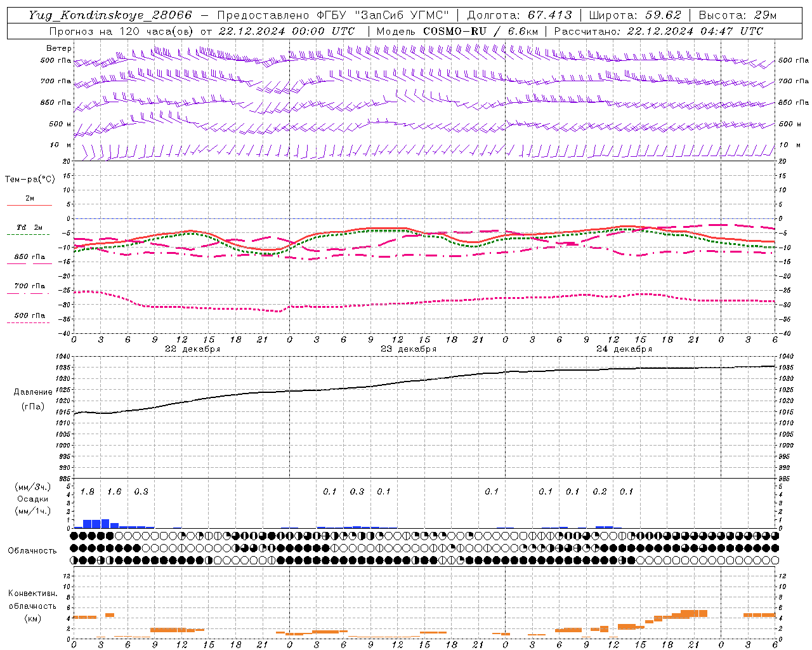Click the 23 декабря date label

click(x=409, y=349)
